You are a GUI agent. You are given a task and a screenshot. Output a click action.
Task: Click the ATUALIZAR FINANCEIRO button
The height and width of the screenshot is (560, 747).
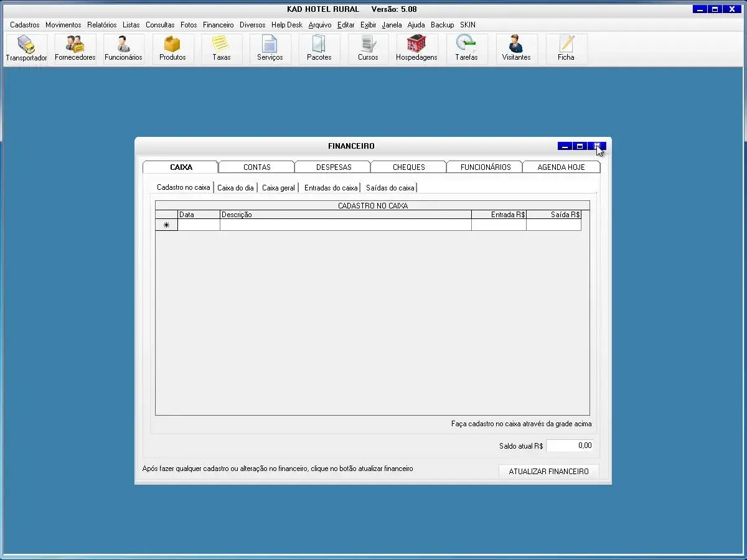pyautogui.click(x=548, y=472)
